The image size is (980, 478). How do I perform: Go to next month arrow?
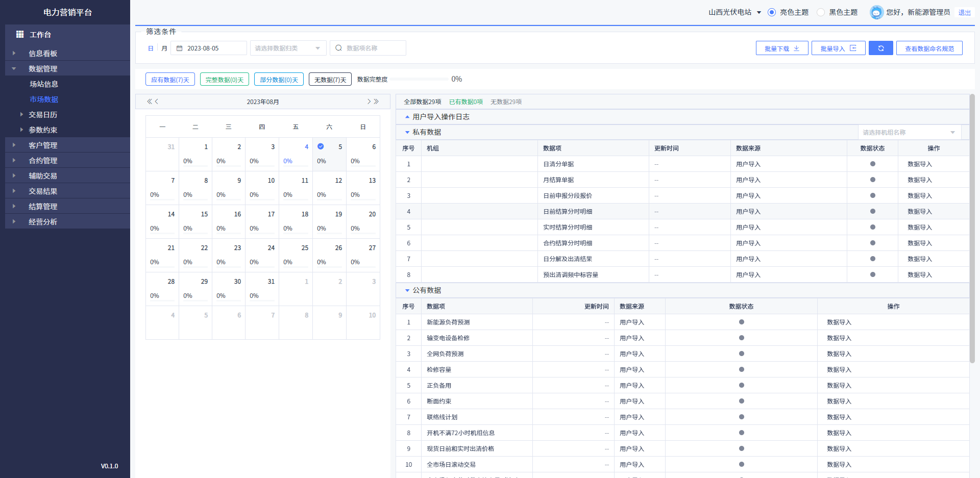pyautogui.click(x=369, y=102)
